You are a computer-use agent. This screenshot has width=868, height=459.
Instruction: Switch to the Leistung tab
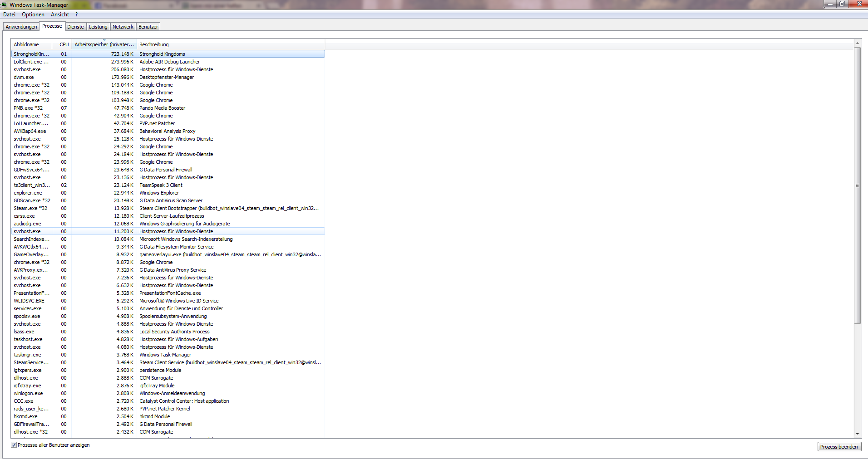click(x=98, y=27)
